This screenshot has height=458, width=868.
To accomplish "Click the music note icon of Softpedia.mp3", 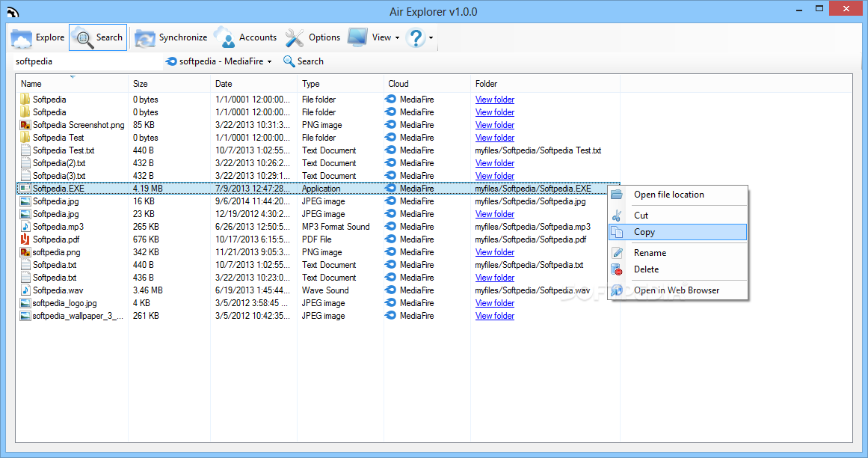I will (x=25, y=227).
